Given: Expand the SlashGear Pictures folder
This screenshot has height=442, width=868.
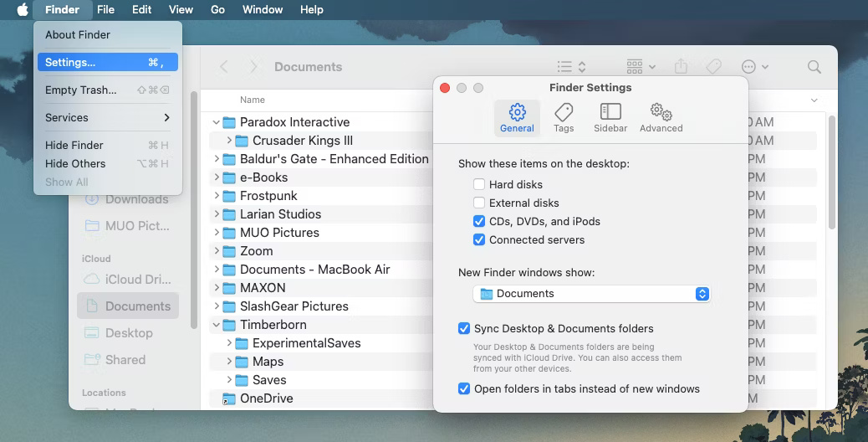Looking at the screenshot, I should 217,306.
